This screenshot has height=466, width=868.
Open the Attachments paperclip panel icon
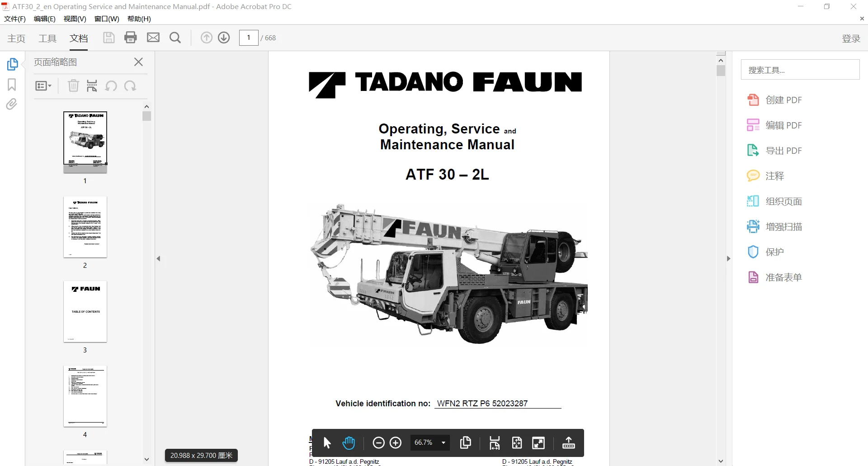coord(12,105)
